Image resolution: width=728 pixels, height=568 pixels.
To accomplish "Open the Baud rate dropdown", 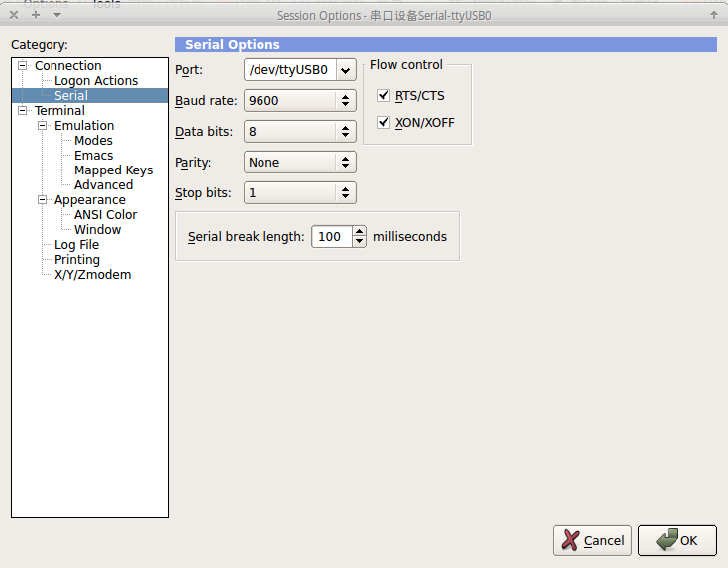I will click(300, 101).
